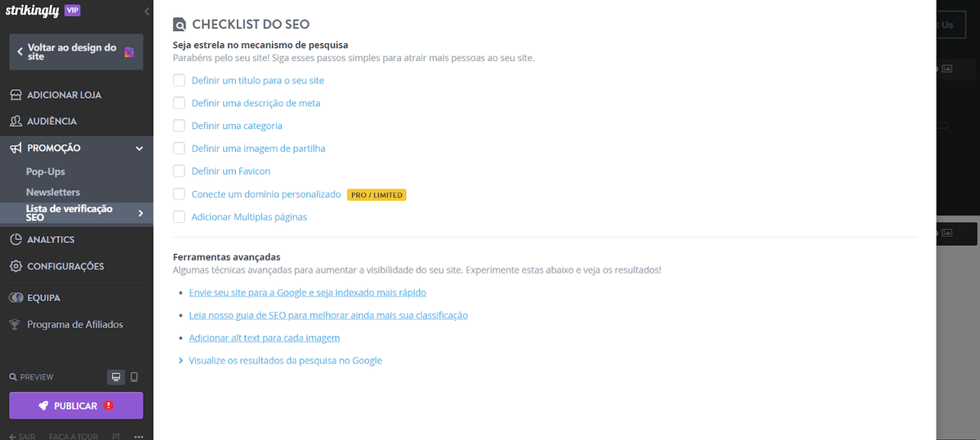Open Conecte um domínio personalizado link

click(x=266, y=194)
